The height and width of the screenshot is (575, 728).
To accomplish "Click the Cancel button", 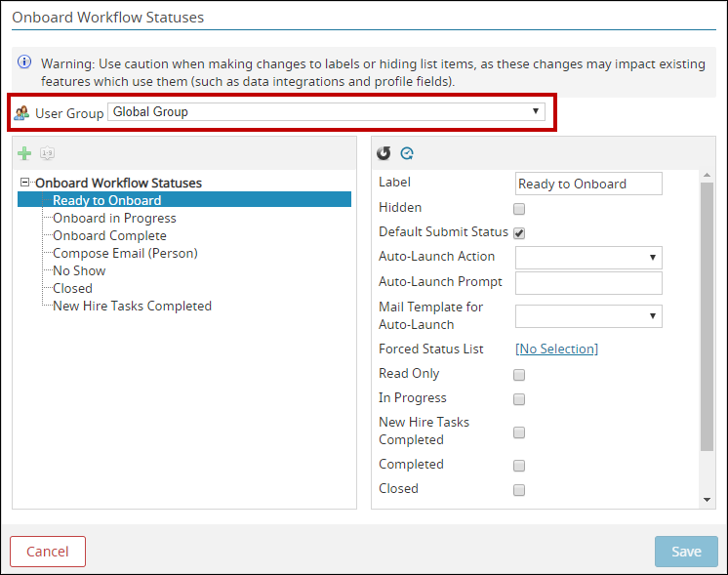I will (x=48, y=552).
